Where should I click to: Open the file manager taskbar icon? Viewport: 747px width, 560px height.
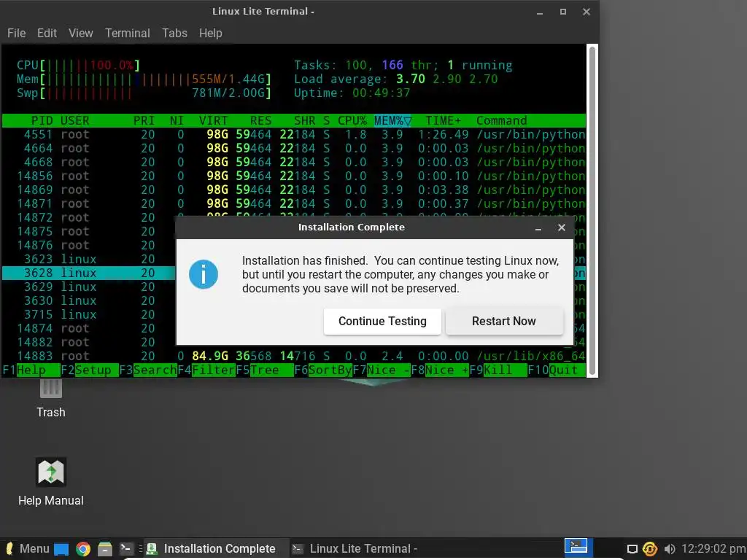tap(105, 549)
